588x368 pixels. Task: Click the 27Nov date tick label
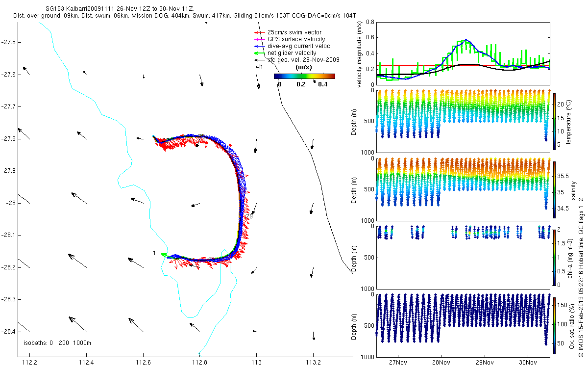click(x=397, y=363)
